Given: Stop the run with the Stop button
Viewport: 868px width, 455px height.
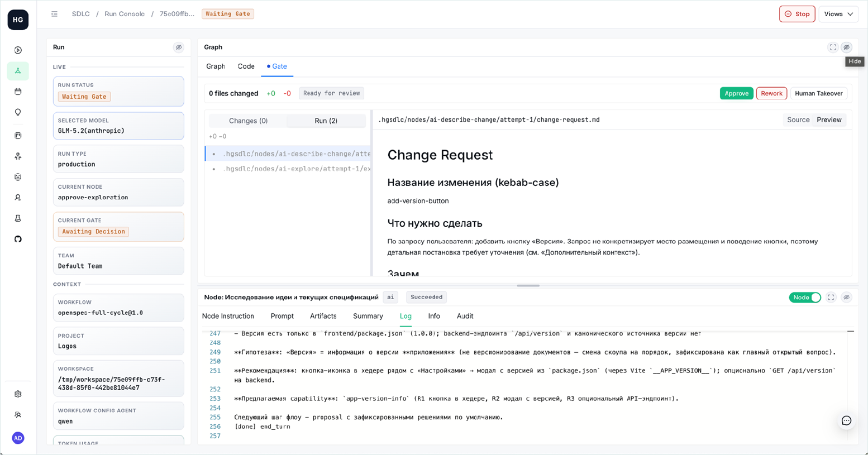Looking at the screenshot, I should tap(797, 14).
